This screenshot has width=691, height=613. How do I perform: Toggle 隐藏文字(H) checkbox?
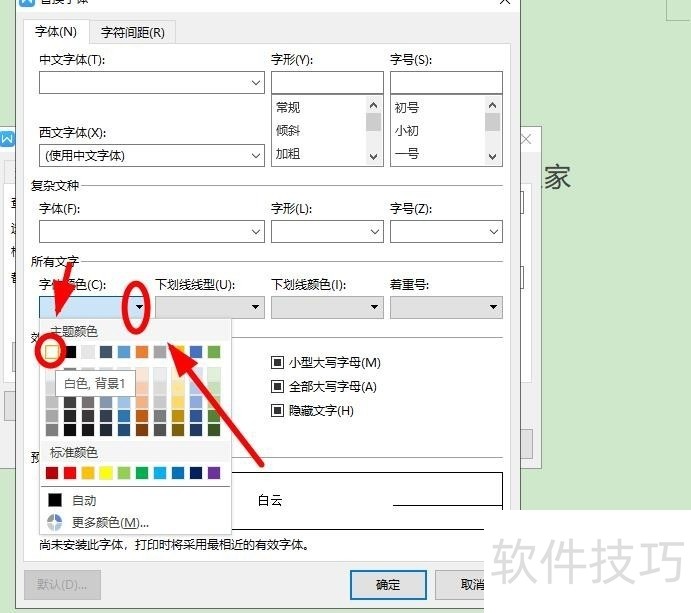[277, 411]
